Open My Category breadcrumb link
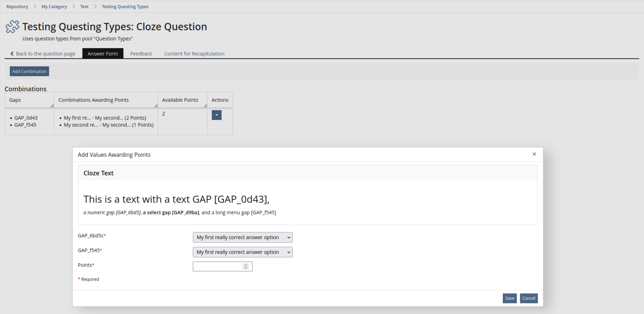The height and width of the screenshot is (314, 644). tap(54, 7)
